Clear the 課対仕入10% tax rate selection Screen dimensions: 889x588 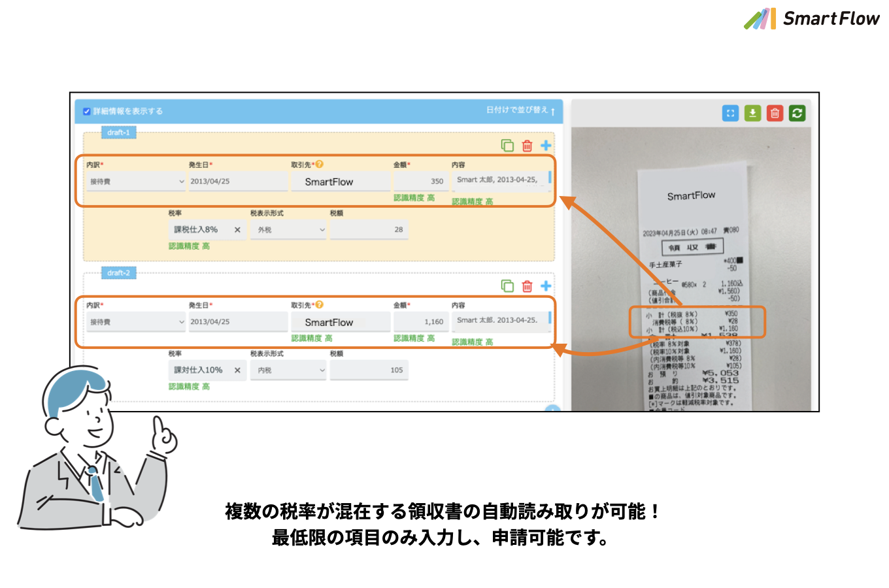[237, 370]
